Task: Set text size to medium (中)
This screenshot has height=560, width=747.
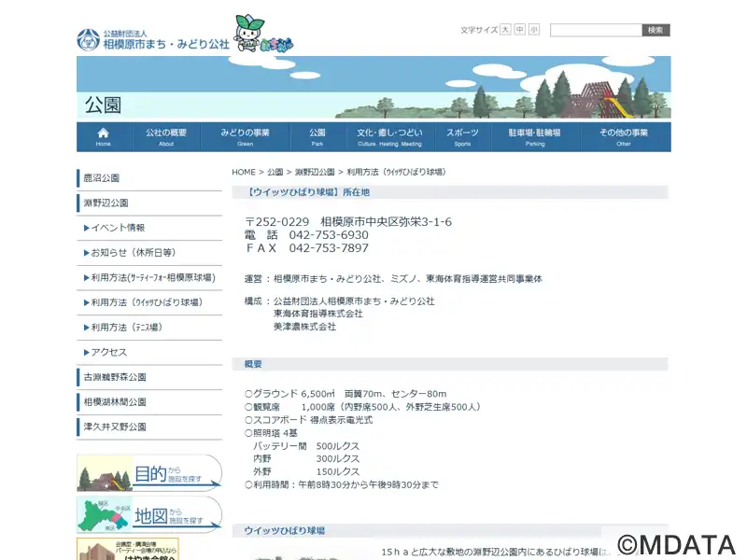Action: point(520,30)
